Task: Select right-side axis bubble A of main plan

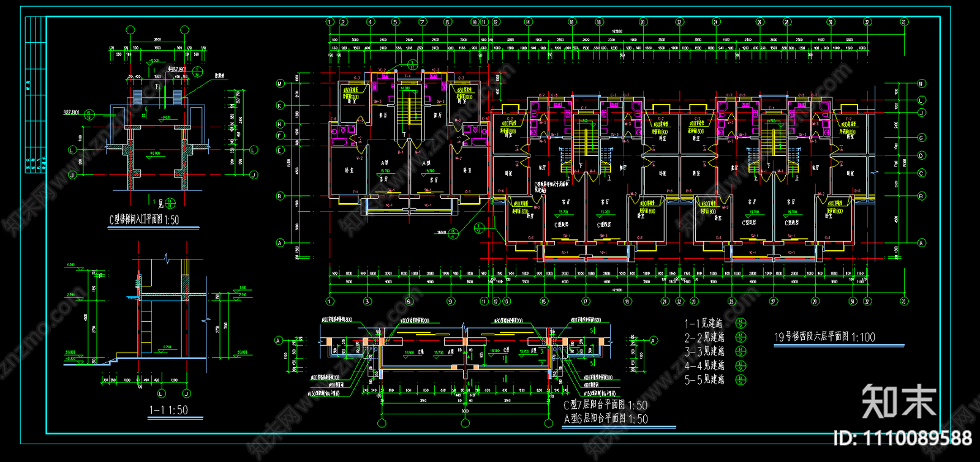Action: (921, 243)
